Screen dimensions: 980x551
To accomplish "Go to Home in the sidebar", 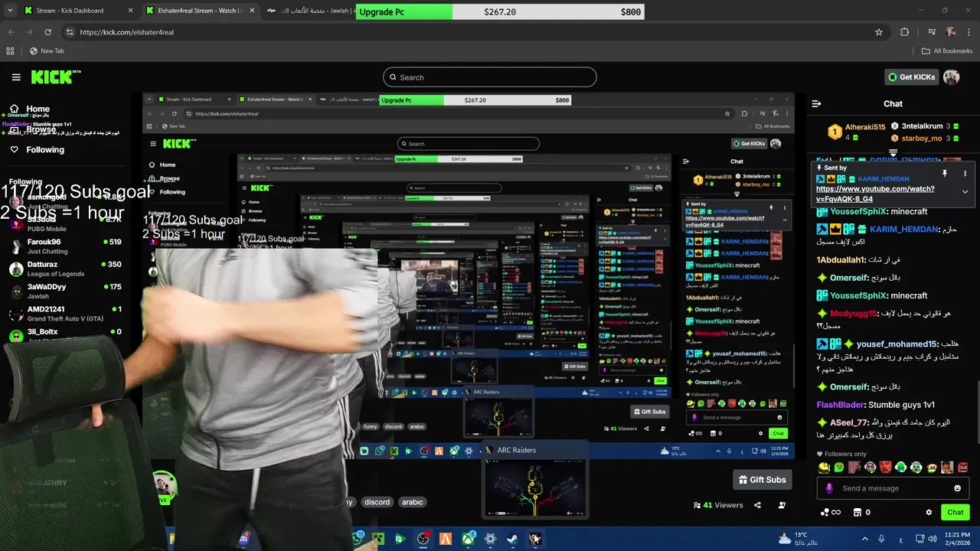I will (29, 109).
